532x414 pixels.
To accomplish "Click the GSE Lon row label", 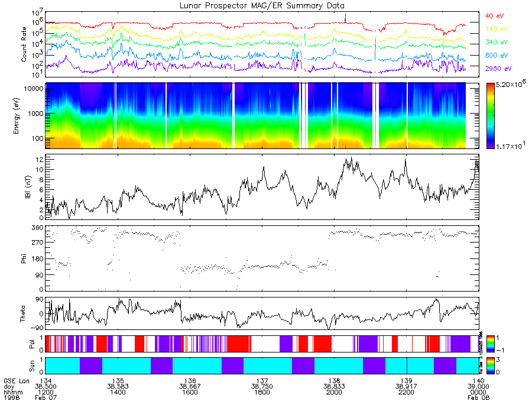I will tap(17, 381).
